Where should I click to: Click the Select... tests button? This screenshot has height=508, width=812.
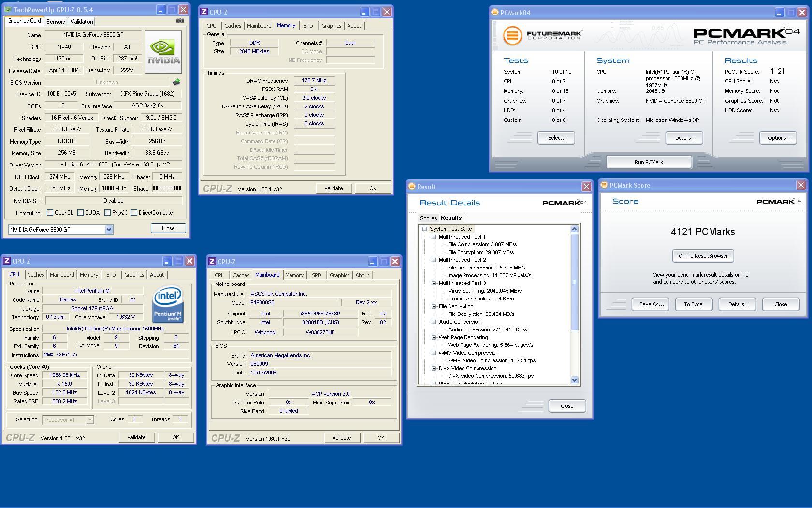(556, 138)
